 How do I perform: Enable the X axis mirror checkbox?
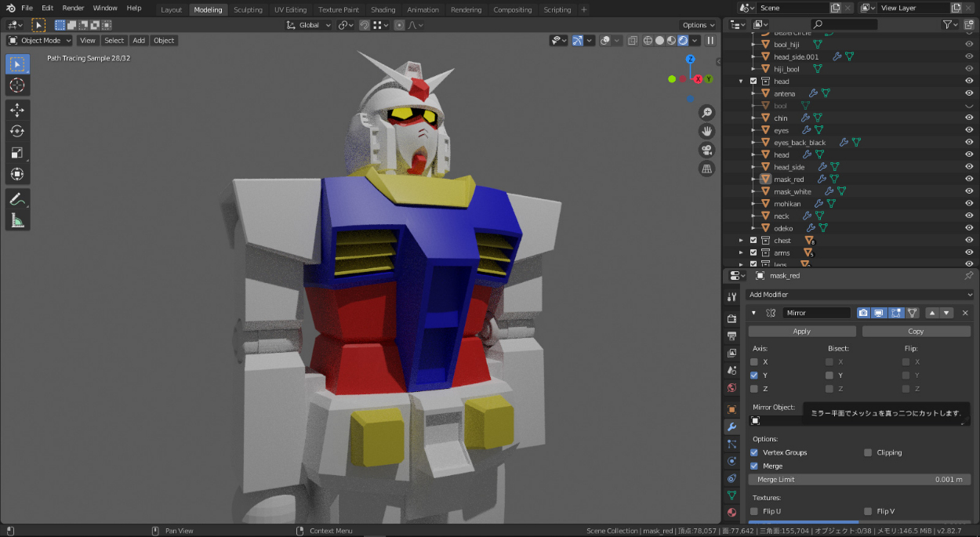click(754, 361)
